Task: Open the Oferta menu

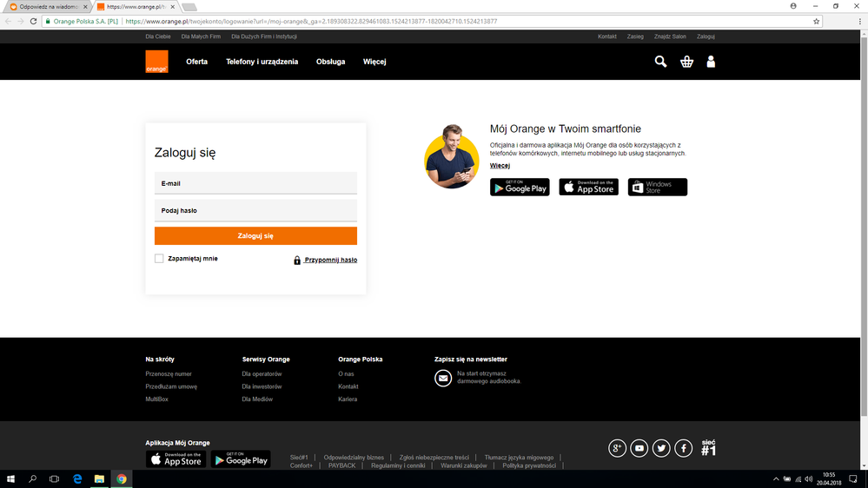Action: click(197, 62)
